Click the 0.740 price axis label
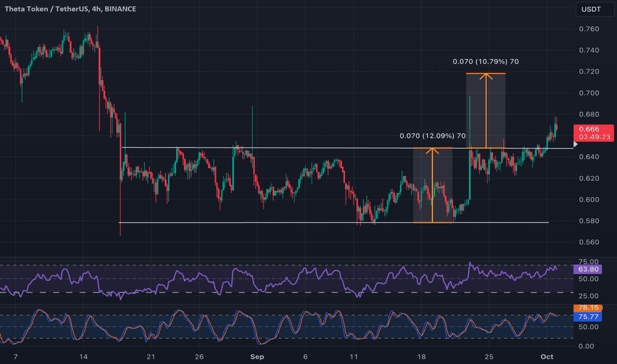The image size is (617, 364). pyautogui.click(x=589, y=50)
